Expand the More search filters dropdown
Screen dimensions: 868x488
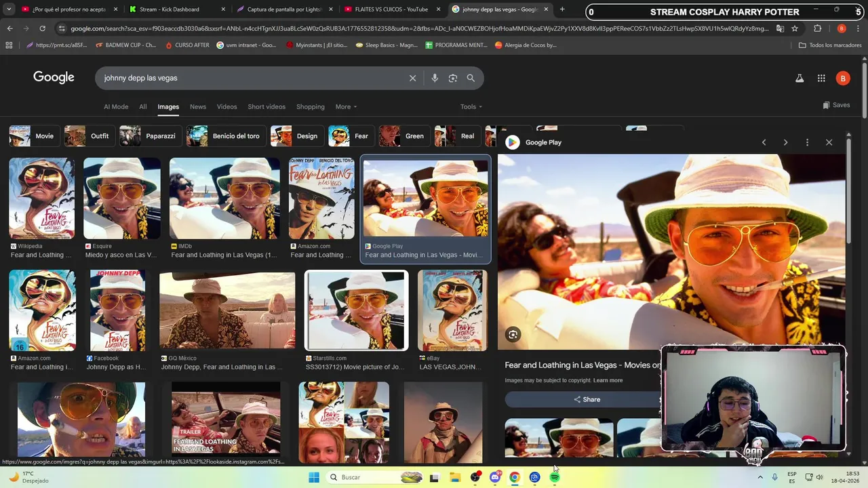click(346, 106)
